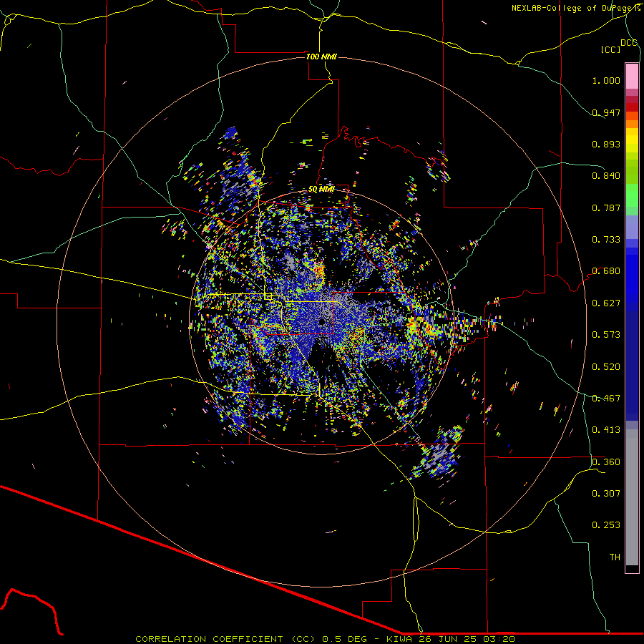Screen dimensions: 644x644
Task: Click the 0.253 legend value
Action: click(x=606, y=525)
